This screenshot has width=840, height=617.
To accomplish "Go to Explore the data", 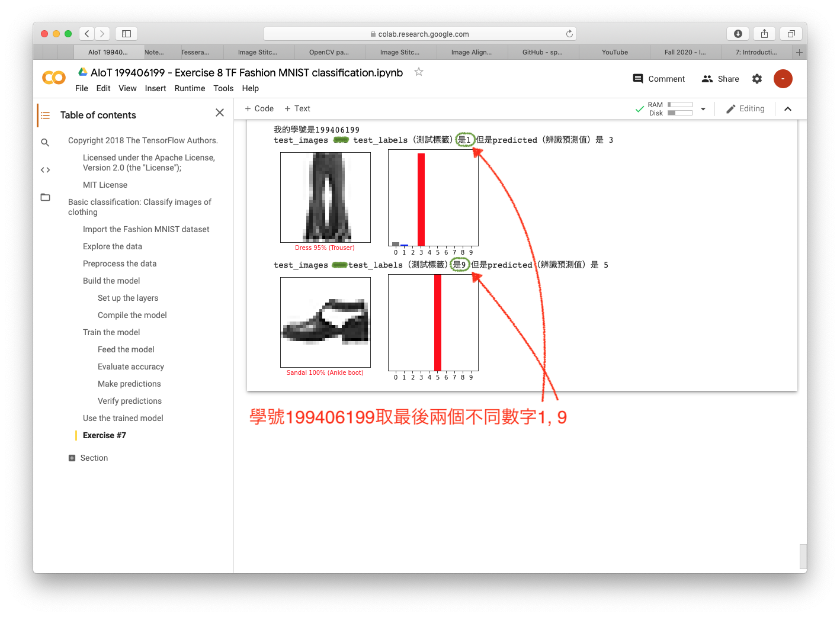I will coord(113,246).
